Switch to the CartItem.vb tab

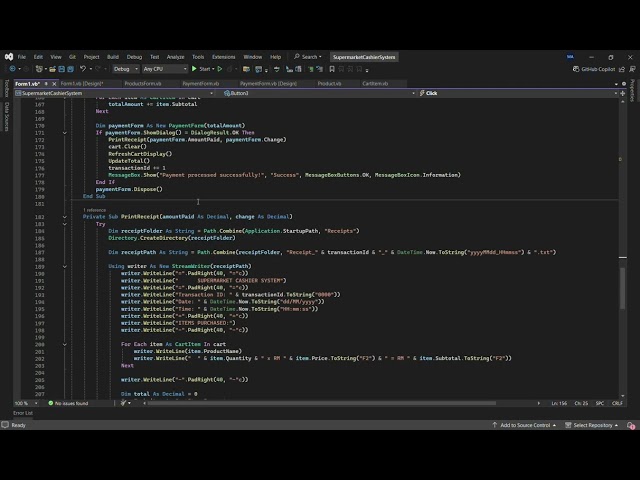[375, 84]
